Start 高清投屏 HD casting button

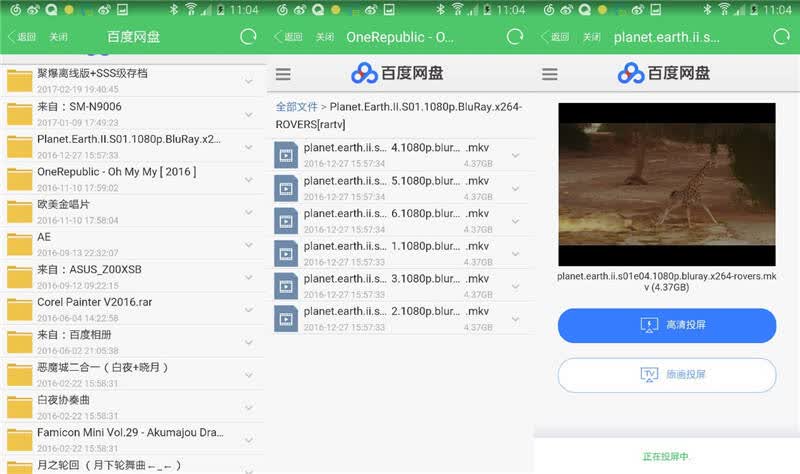tap(667, 325)
